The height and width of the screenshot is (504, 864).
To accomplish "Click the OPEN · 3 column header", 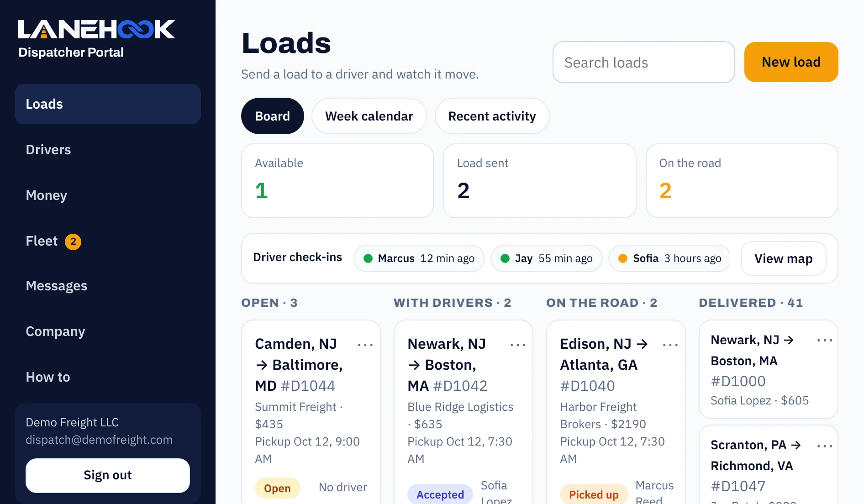I will (x=269, y=303).
